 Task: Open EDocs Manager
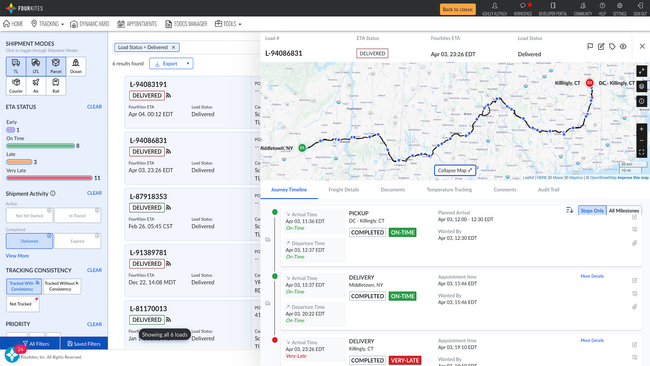pos(186,24)
